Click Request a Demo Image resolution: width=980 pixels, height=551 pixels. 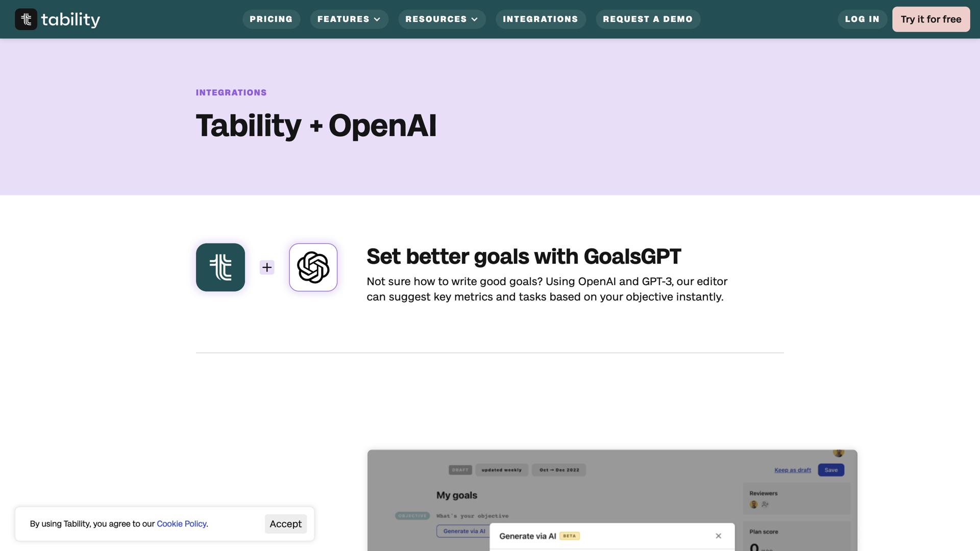click(x=648, y=19)
